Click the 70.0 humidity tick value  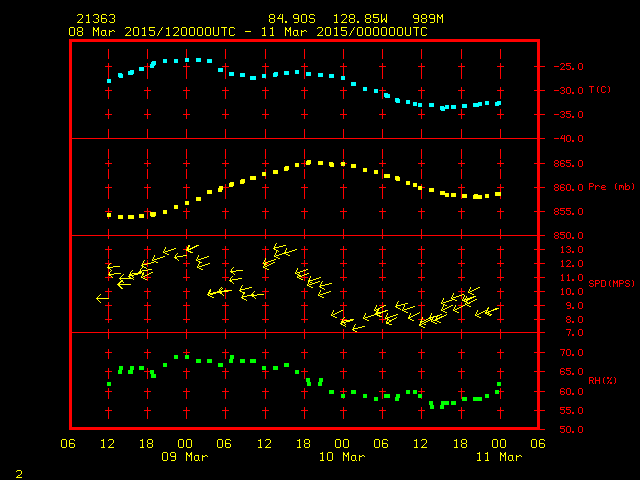coord(571,353)
